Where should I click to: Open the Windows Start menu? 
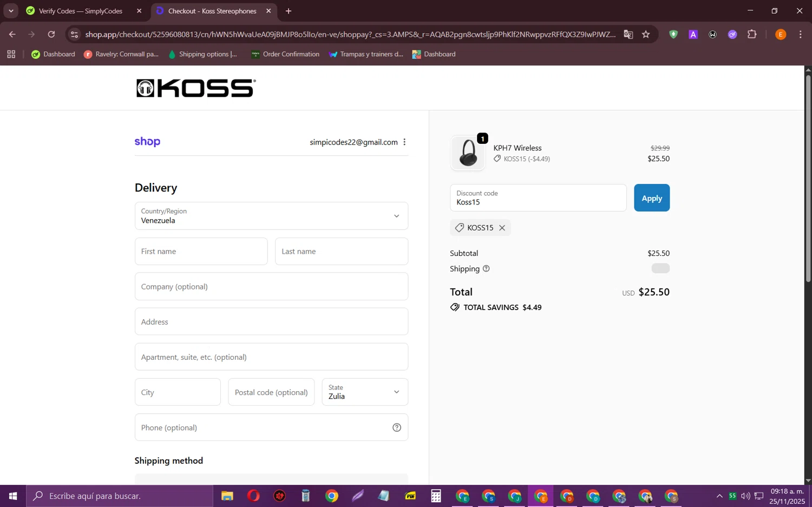(13, 496)
